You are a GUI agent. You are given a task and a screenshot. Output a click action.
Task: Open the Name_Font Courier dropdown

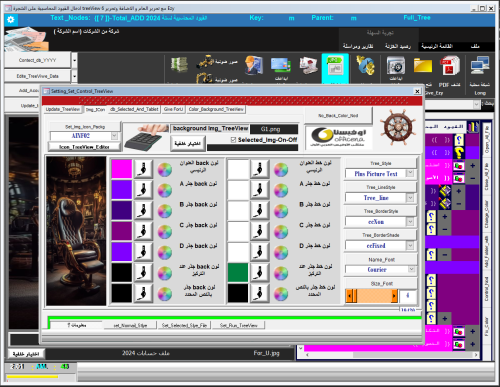tap(411, 269)
